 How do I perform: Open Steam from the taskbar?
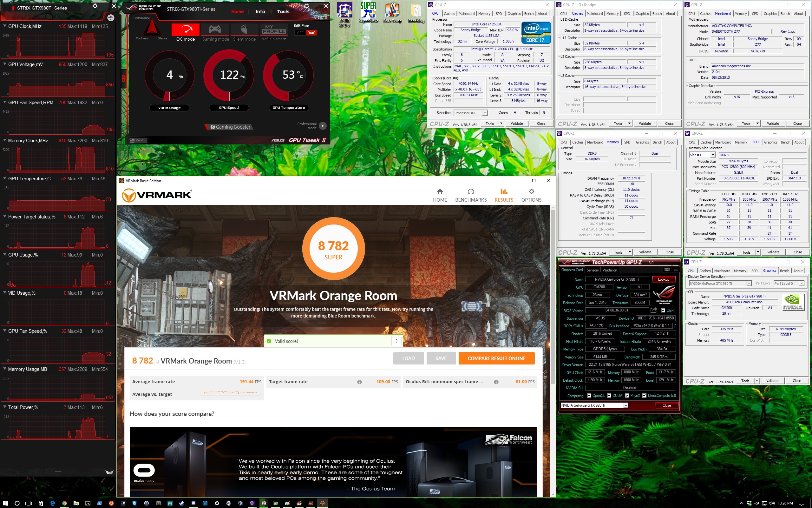click(x=181, y=503)
